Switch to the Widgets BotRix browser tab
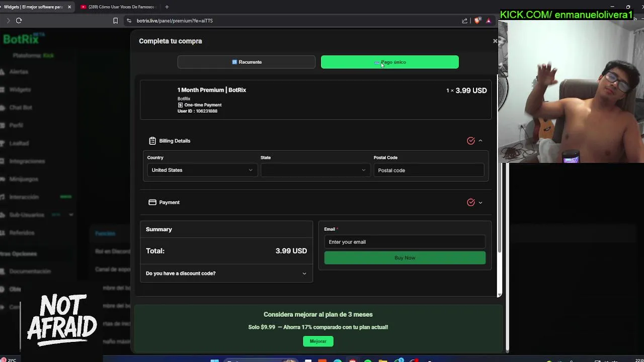Screen dimensions: 644x362 pyautogui.click(x=33, y=7)
